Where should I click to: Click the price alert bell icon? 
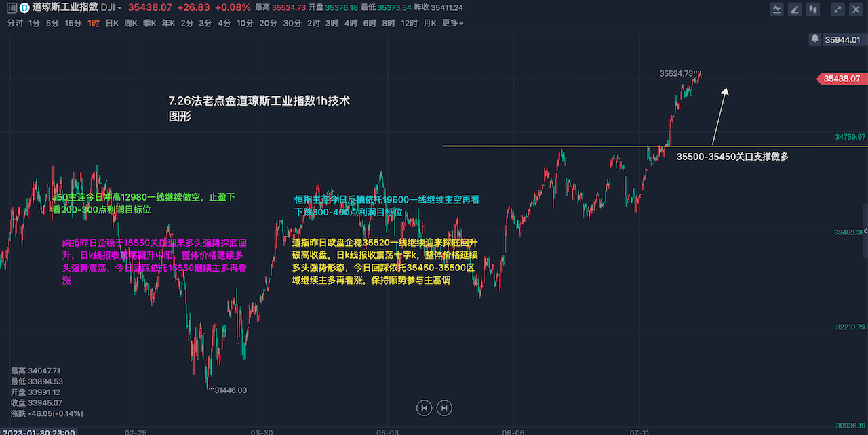(x=814, y=40)
